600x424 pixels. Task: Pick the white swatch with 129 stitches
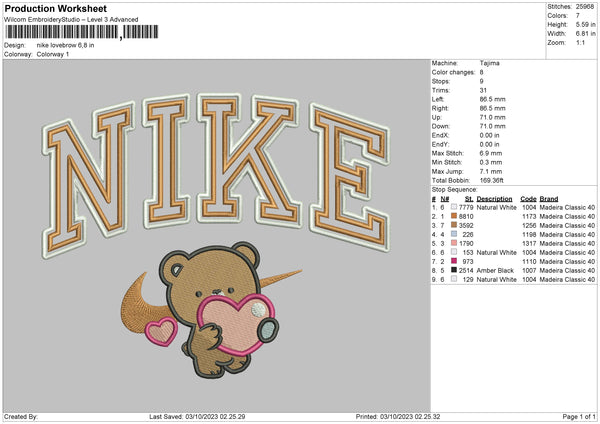pos(454,279)
